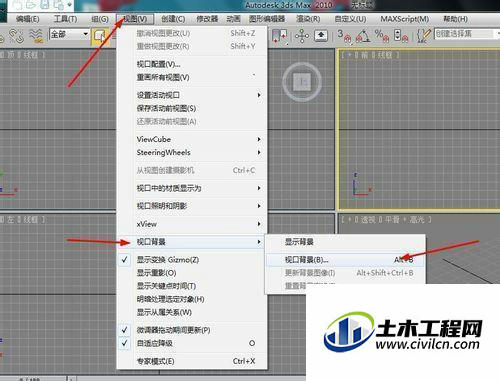Toggle 明暗处理选定对象(H) option
500x381 pixels.
point(192,299)
